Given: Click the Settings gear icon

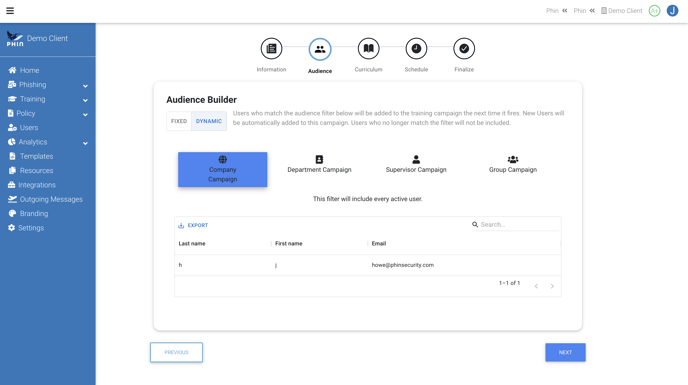Looking at the screenshot, I should pos(11,228).
